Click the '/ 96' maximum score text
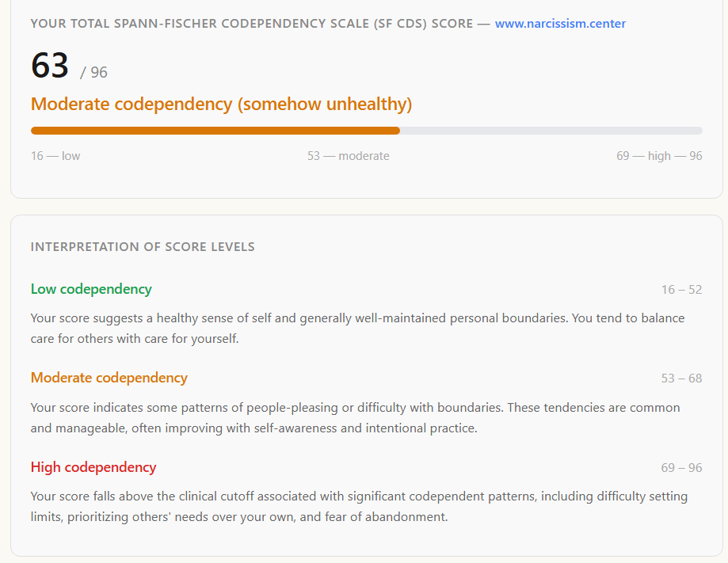 [x=93, y=72]
